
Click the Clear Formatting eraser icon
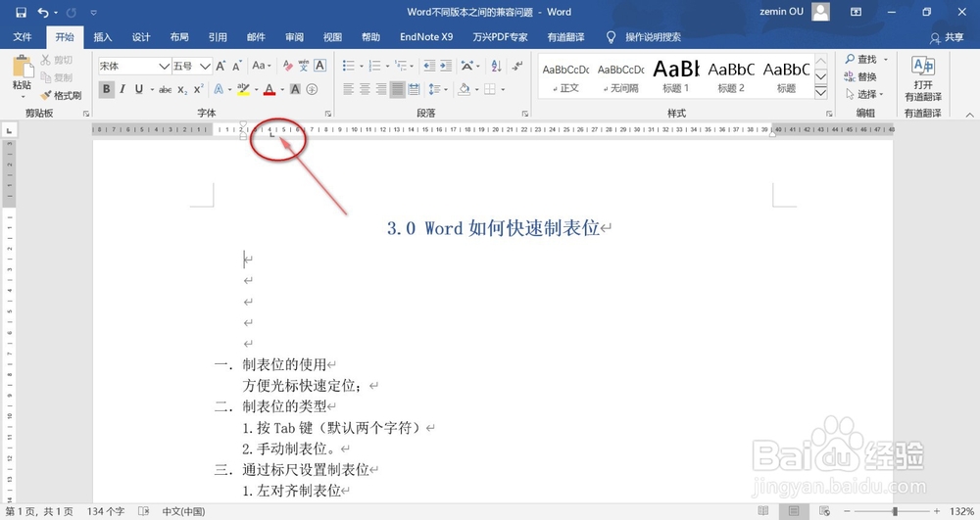click(287, 66)
